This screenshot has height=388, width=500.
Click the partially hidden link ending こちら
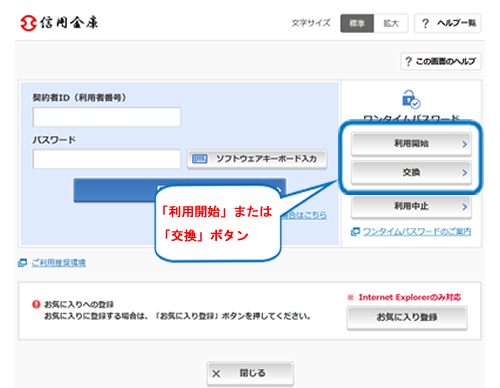304,215
